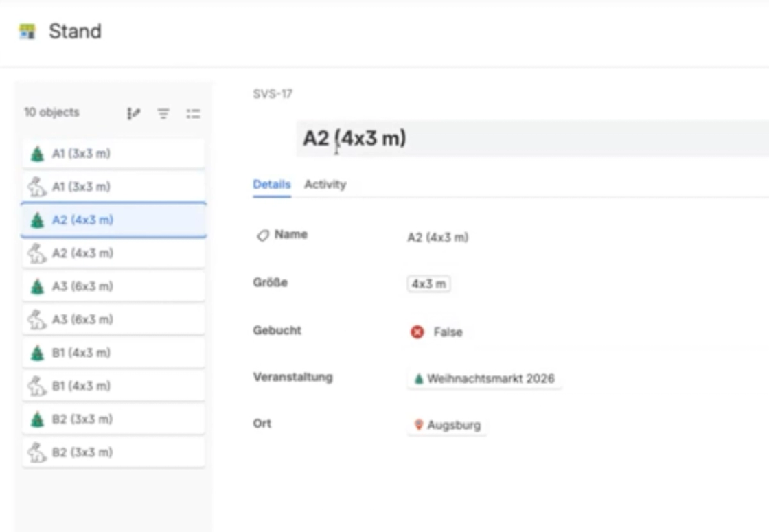The height and width of the screenshot is (532, 769).
Task: Toggle the Gebucht value False
Action: point(437,332)
